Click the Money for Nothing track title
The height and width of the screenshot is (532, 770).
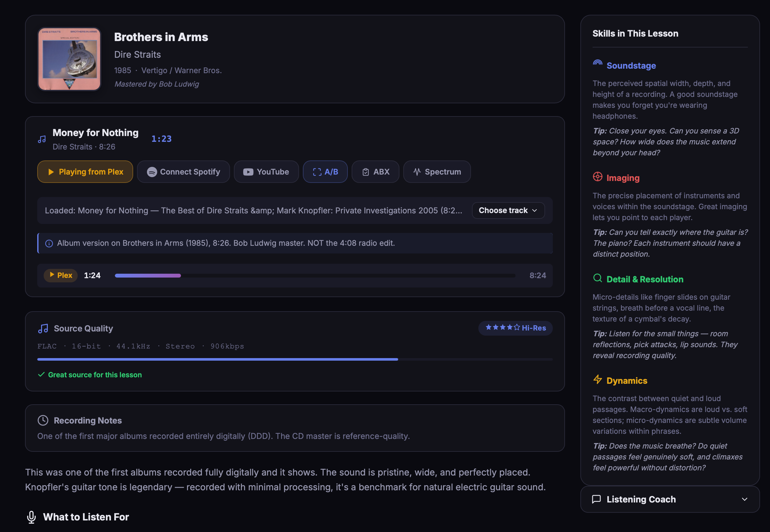95,133
